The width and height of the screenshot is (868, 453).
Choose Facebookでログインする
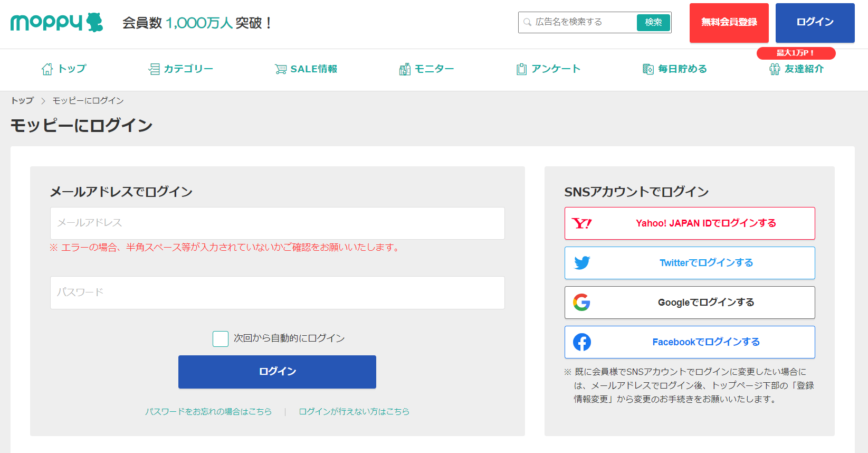pyautogui.click(x=690, y=342)
